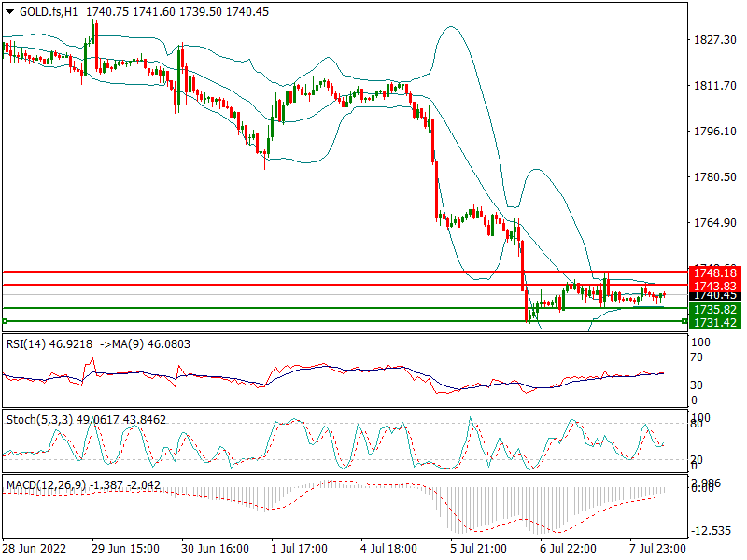Select the 1743.83 red resistance price label
This screenshot has width=747, height=560.
click(x=715, y=286)
